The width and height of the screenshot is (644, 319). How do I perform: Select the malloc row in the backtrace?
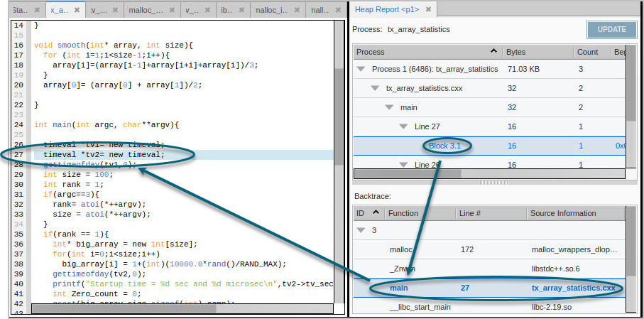coord(401,249)
